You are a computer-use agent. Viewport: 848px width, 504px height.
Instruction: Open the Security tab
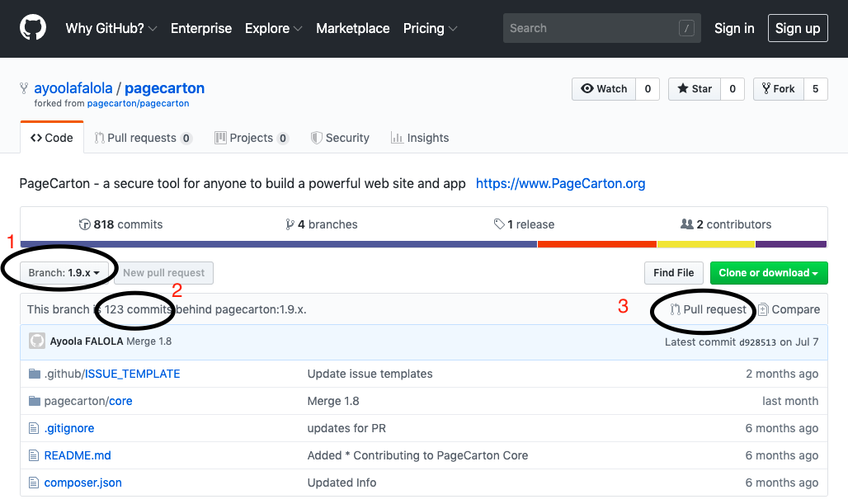[x=340, y=138]
